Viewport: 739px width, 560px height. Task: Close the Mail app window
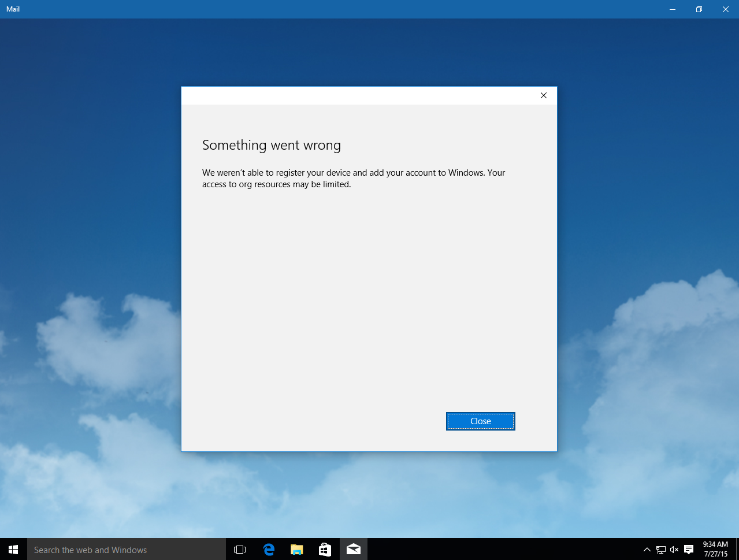(x=726, y=9)
